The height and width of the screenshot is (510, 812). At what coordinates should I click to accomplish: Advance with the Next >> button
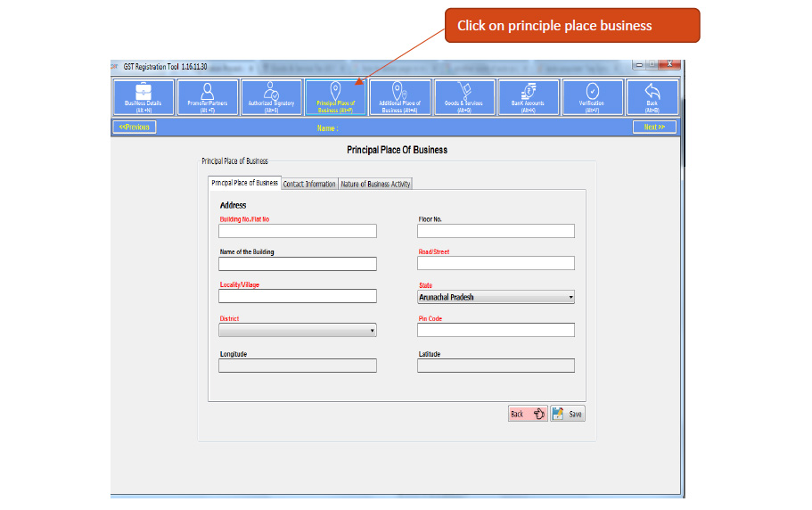[x=654, y=127]
